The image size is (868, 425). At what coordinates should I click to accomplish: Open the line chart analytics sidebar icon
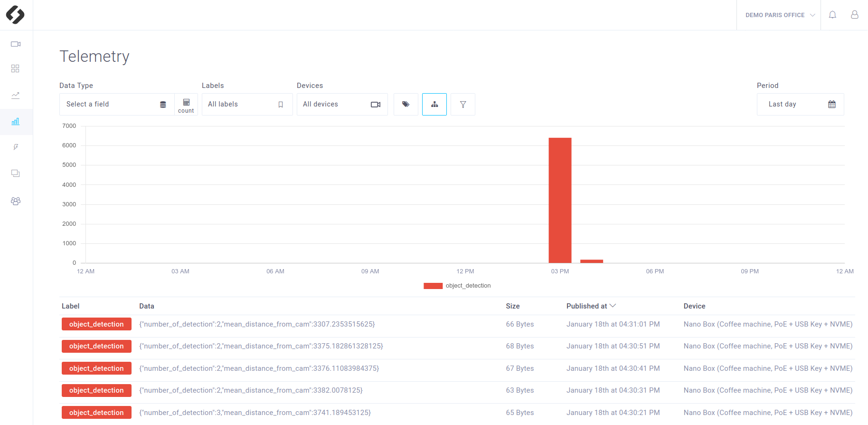[16, 95]
